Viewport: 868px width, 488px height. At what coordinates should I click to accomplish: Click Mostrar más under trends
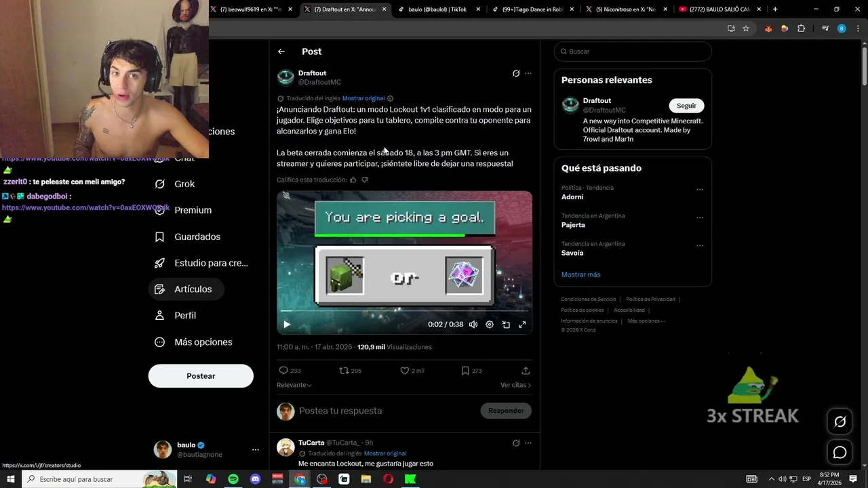(x=581, y=274)
